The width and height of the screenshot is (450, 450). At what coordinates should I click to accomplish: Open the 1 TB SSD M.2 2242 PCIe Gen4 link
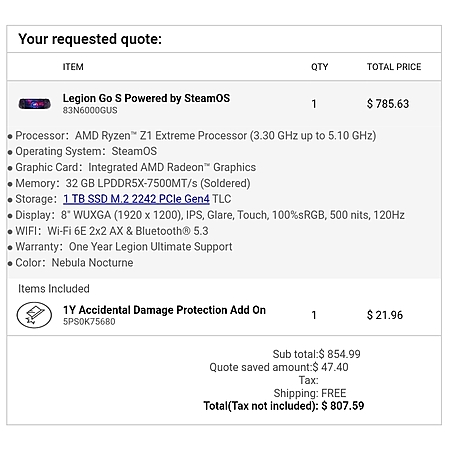pos(136,199)
